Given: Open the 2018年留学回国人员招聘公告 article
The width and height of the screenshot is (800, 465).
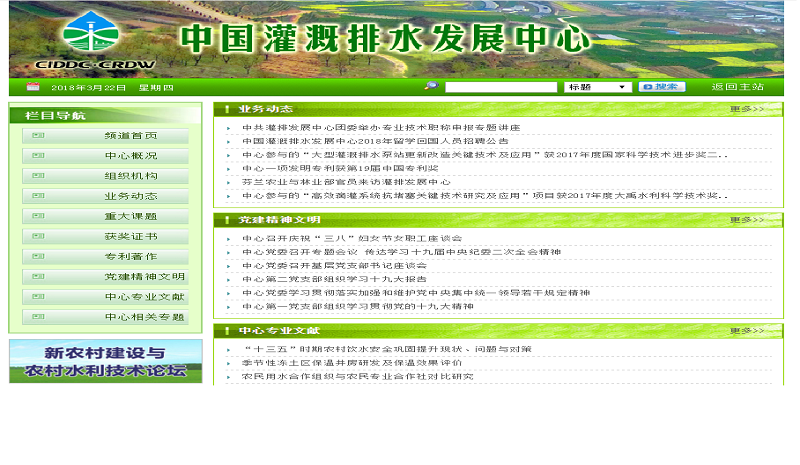Looking at the screenshot, I should (374, 142).
